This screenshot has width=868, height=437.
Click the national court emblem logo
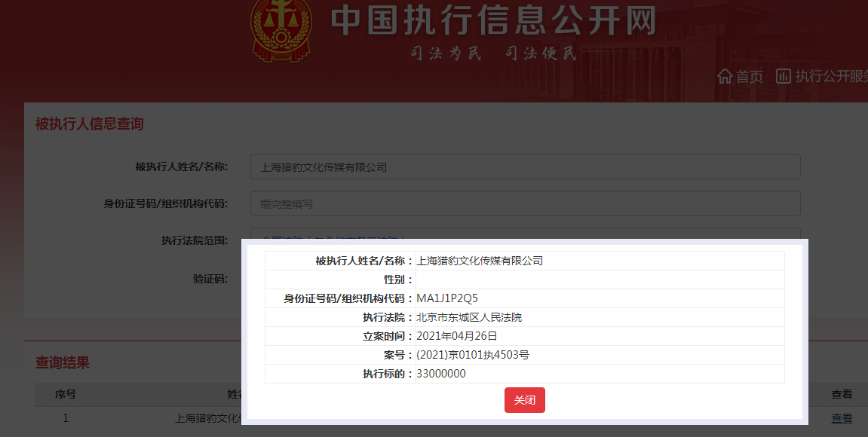(x=281, y=31)
